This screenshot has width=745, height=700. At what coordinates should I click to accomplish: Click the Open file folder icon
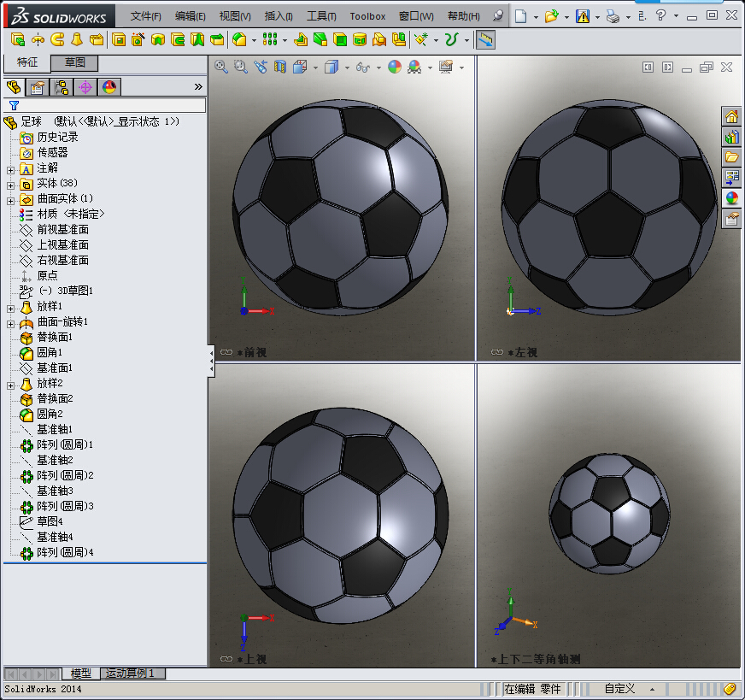click(552, 16)
